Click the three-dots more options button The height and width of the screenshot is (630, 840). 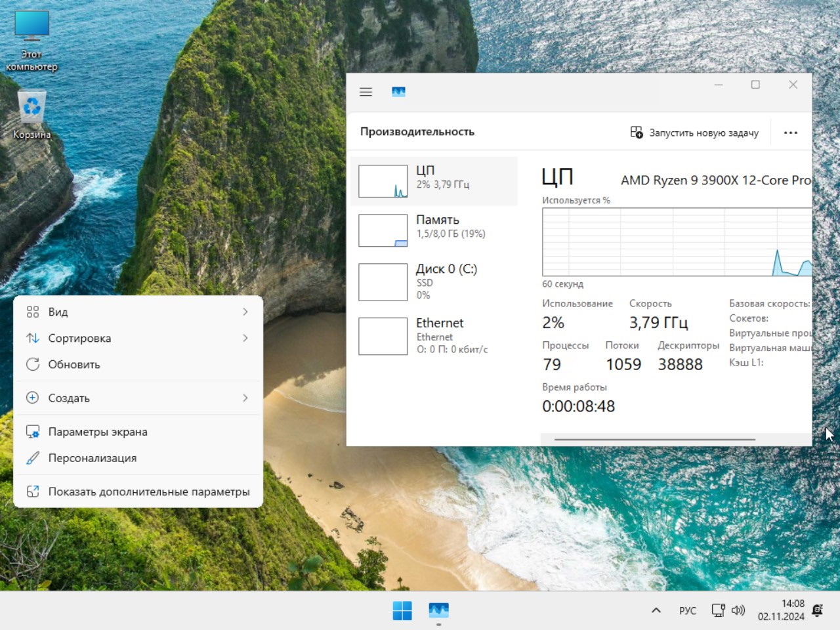click(790, 133)
